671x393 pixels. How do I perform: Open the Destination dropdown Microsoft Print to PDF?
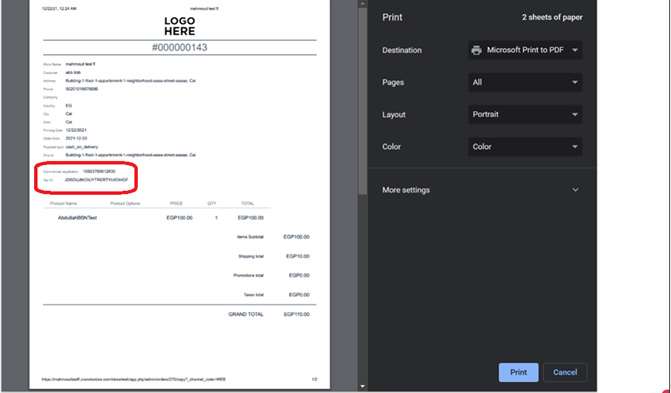[x=525, y=50]
